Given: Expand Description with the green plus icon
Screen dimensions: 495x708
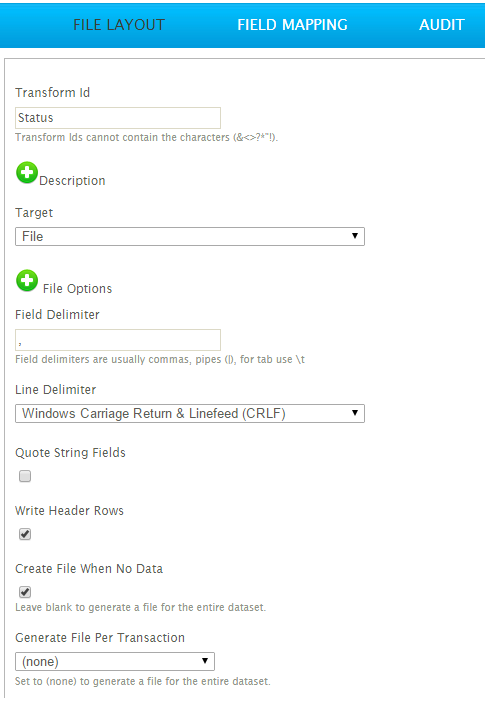Looking at the screenshot, I should 27,172.
